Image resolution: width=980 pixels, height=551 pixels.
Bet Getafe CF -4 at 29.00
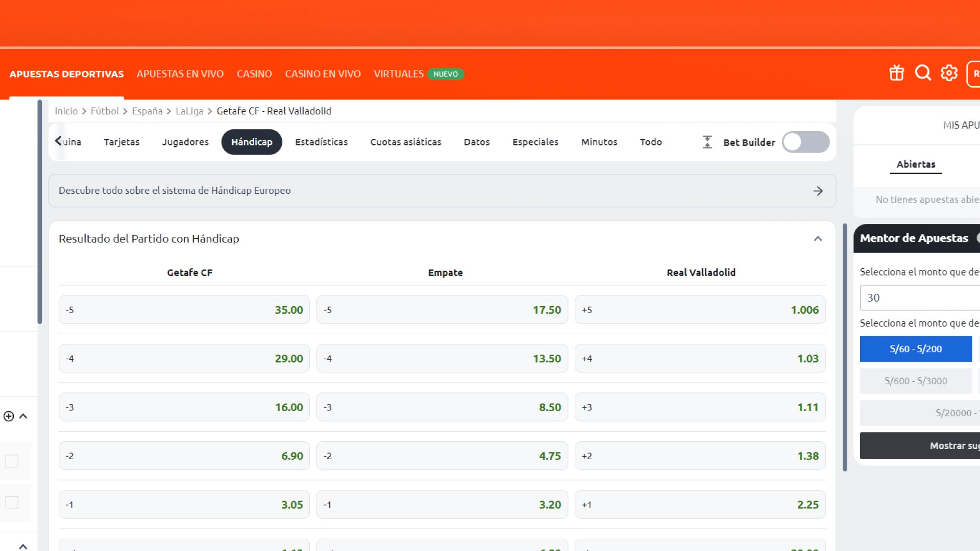click(x=184, y=359)
